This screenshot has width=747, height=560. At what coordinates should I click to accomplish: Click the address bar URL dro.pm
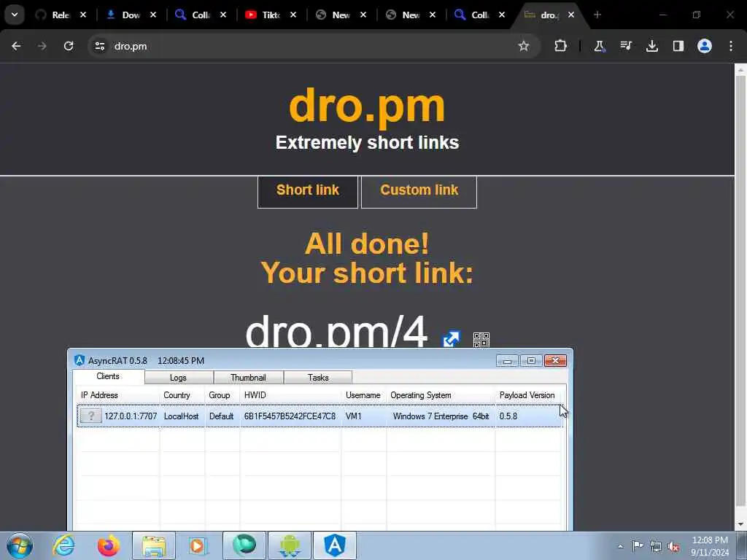(x=131, y=46)
